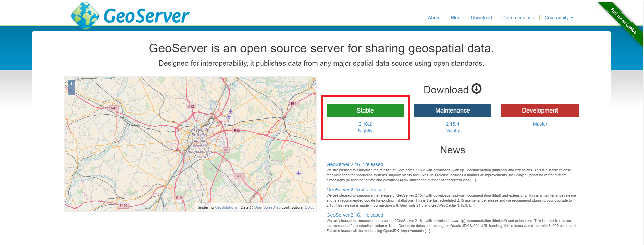Click the R41 road marker on map

(114, 108)
